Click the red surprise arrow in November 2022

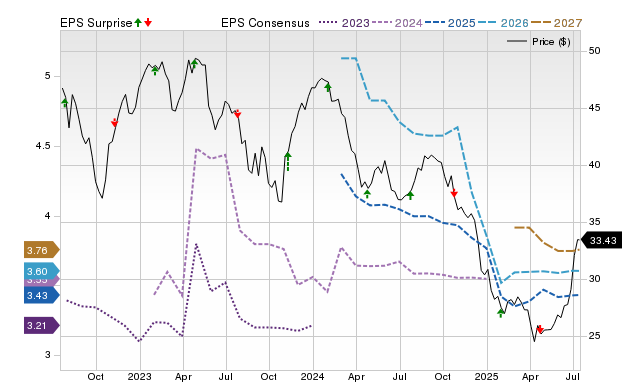(x=115, y=122)
